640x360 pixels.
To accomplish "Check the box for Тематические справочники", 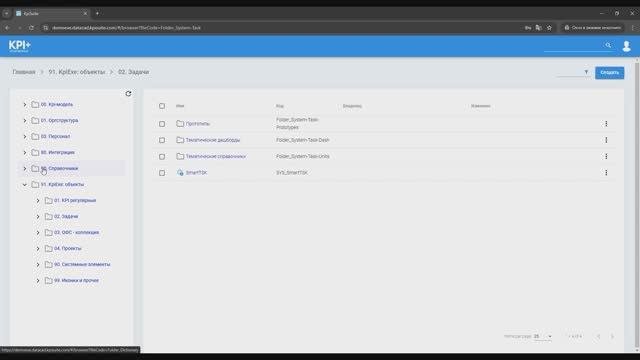I will [x=162, y=156].
